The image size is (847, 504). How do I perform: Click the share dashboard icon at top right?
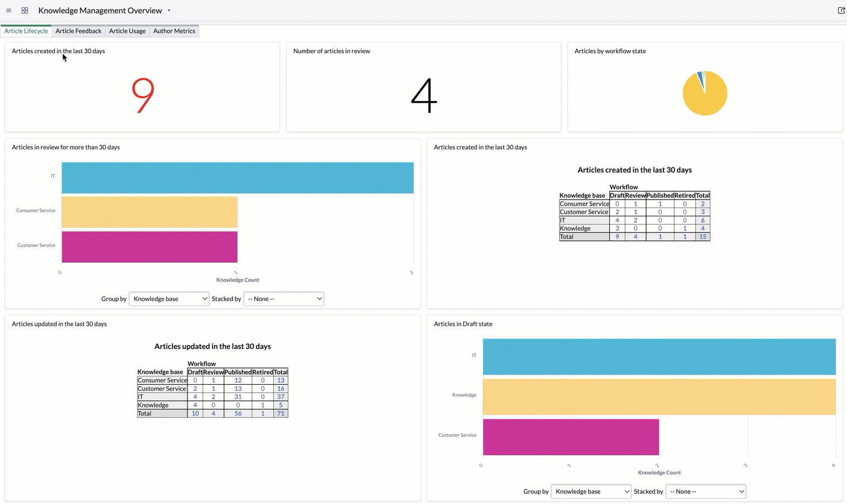[841, 11]
